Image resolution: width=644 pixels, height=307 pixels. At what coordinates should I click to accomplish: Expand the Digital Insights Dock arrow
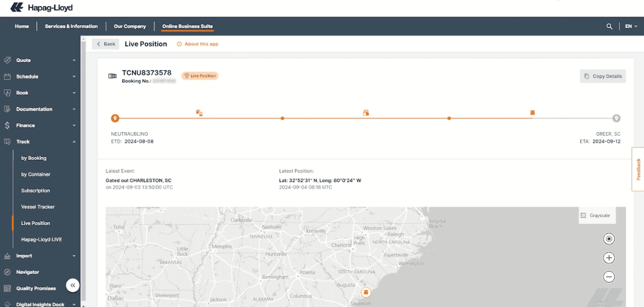click(74, 305)
